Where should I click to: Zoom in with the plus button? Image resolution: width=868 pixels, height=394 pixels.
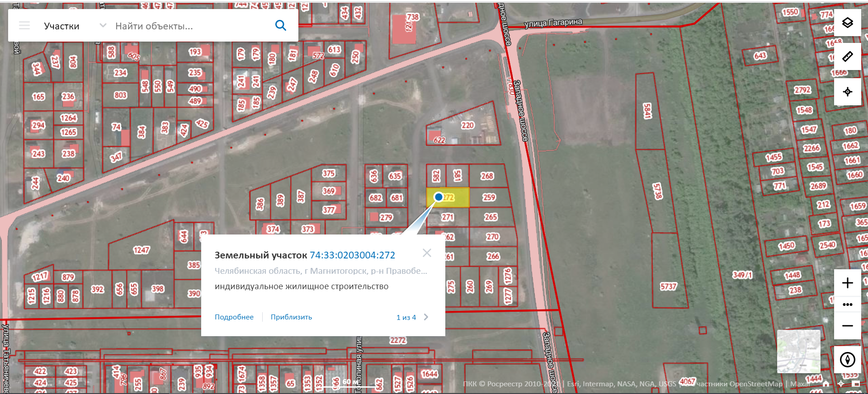tap(847, 283)
